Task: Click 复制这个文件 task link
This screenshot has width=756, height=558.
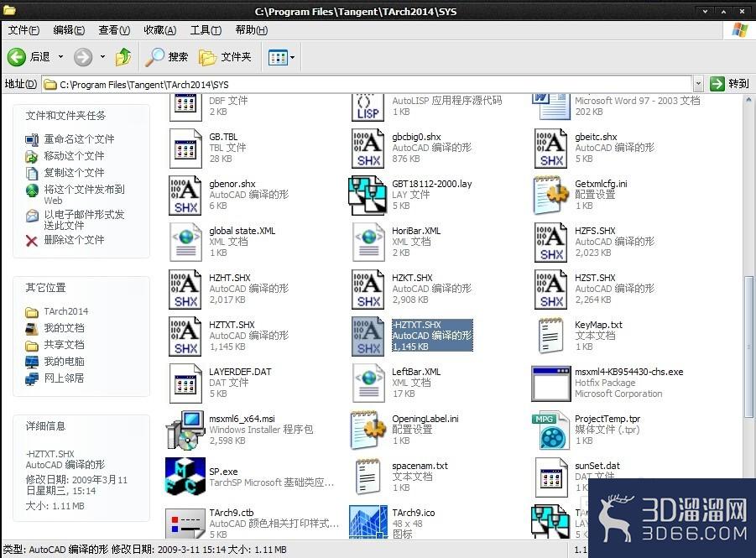Action: click(x=74, y=173)
